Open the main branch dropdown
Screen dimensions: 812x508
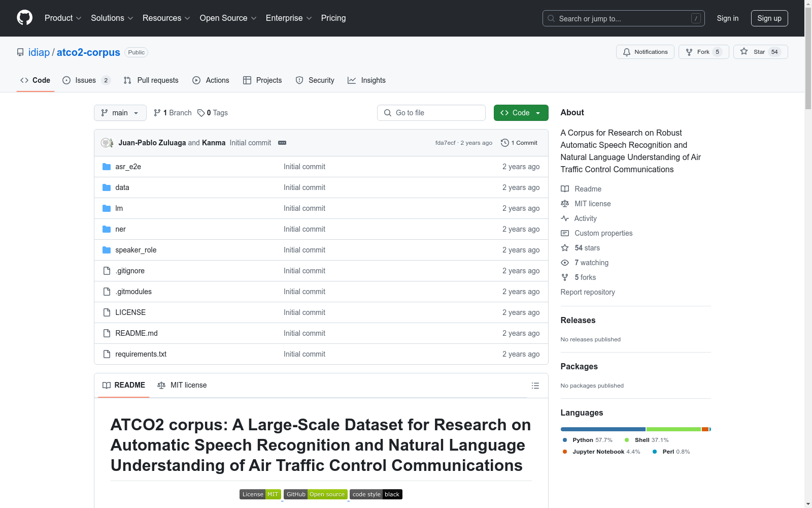120,113
